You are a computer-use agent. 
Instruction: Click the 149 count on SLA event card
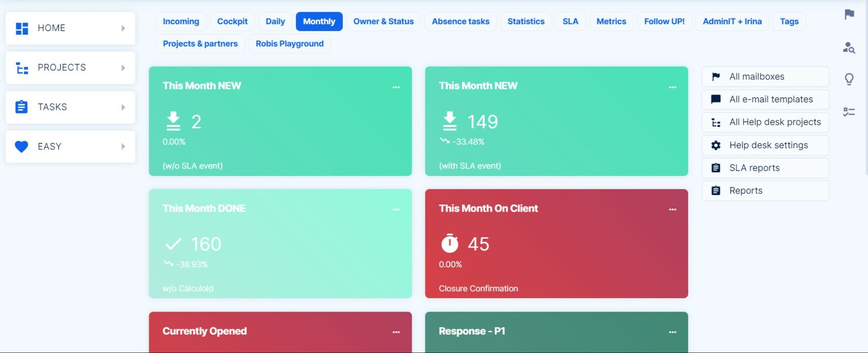[483, 122]
